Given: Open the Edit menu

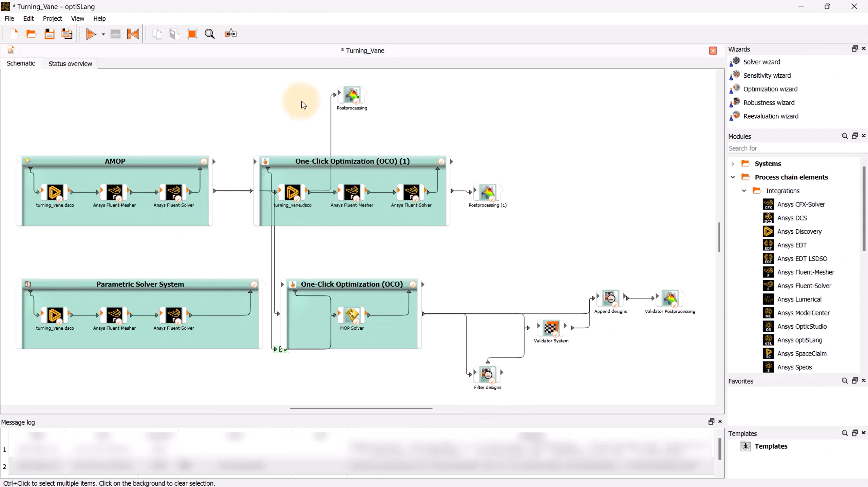Looking at the screenshot, I should coord(29,19).
